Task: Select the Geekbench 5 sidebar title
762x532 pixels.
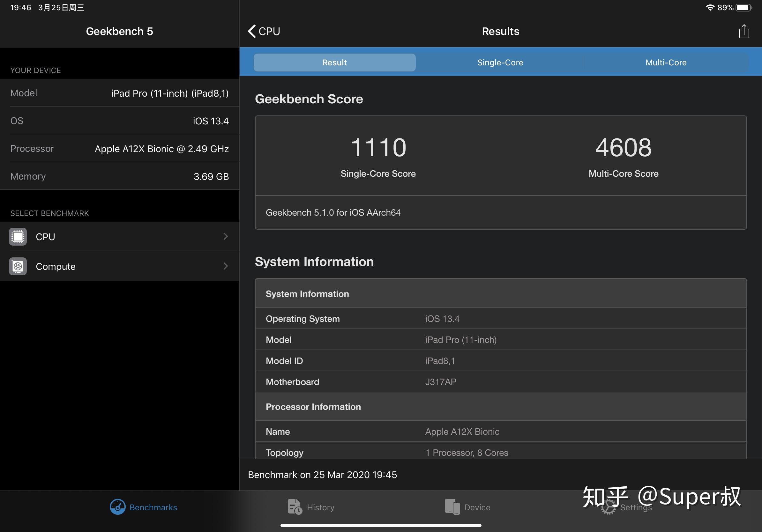Action: pos(119,31)
